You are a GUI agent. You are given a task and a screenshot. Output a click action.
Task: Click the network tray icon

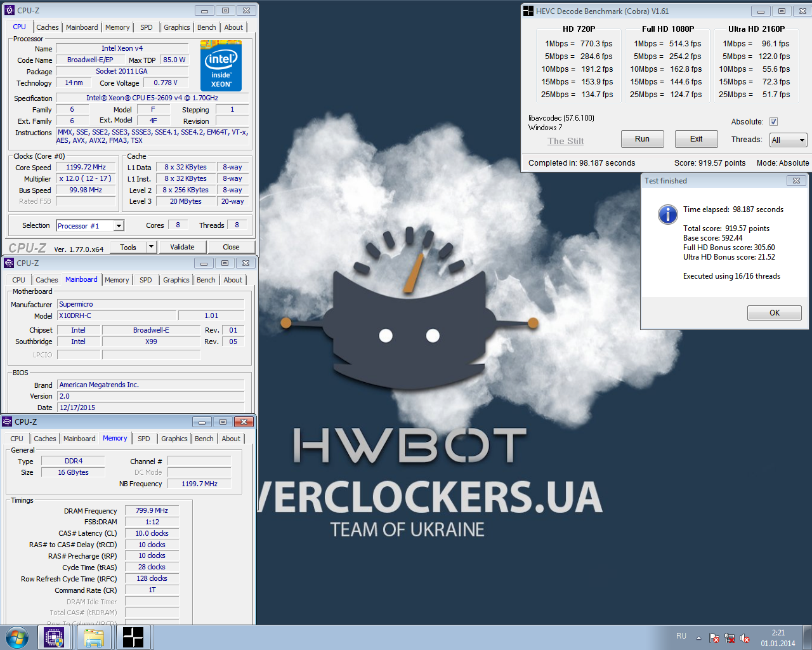point(730,637)
